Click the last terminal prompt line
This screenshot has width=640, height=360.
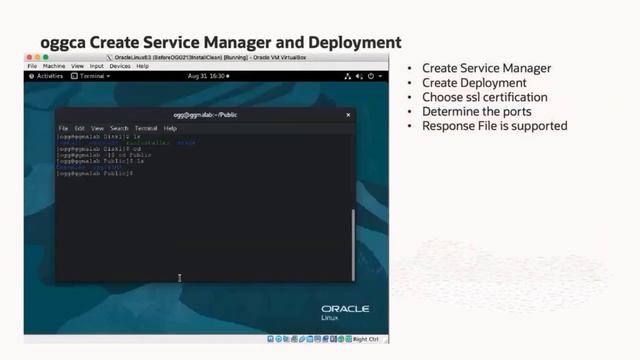tap(95, 173)
